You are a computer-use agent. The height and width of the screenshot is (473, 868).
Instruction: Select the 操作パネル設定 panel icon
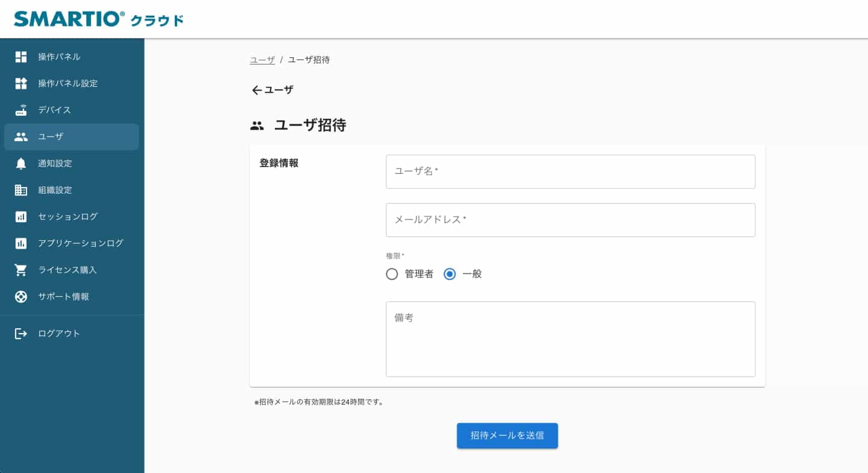[20, 83]
